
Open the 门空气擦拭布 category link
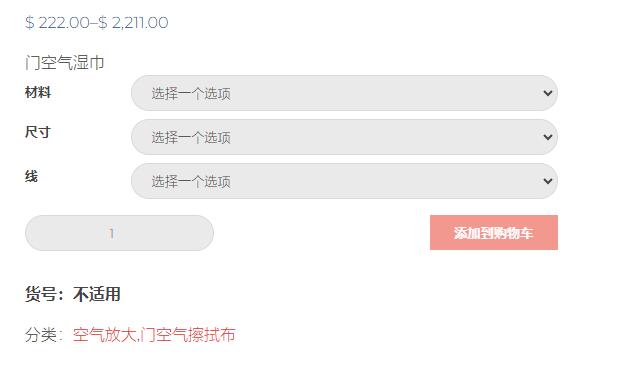tap(188, 335)
